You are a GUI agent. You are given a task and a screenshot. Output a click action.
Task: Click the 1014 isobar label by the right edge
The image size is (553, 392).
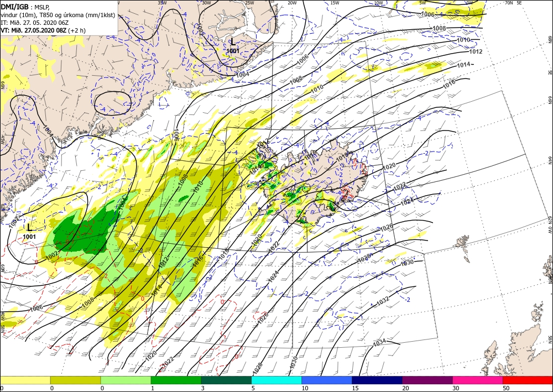click(x=464, y=65)
